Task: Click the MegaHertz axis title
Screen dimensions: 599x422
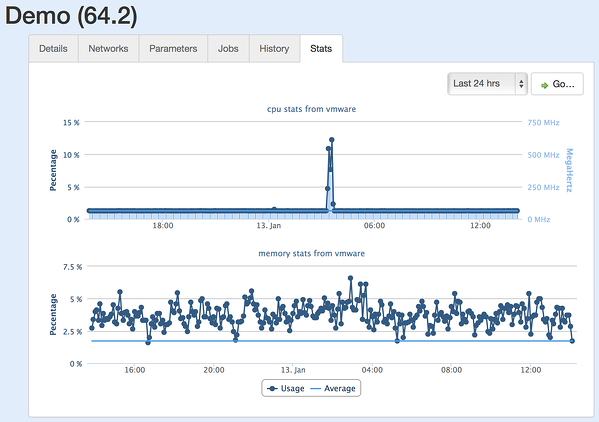Action: 569,170
